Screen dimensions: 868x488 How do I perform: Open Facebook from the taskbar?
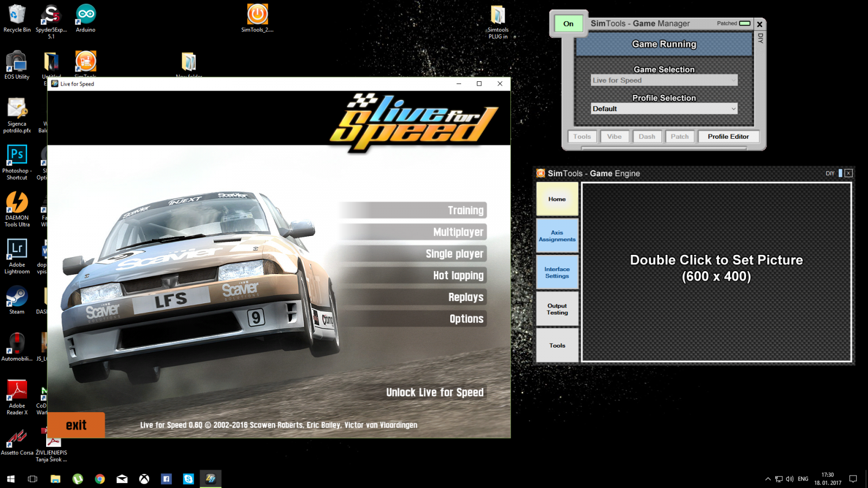coord(167,479)
